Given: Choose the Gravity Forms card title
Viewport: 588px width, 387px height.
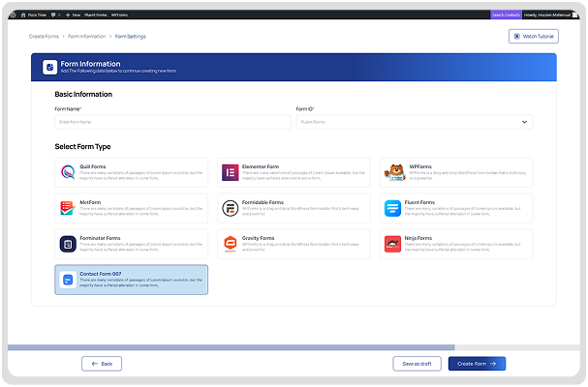Looking at the screenshot, I should click(258, 238).
